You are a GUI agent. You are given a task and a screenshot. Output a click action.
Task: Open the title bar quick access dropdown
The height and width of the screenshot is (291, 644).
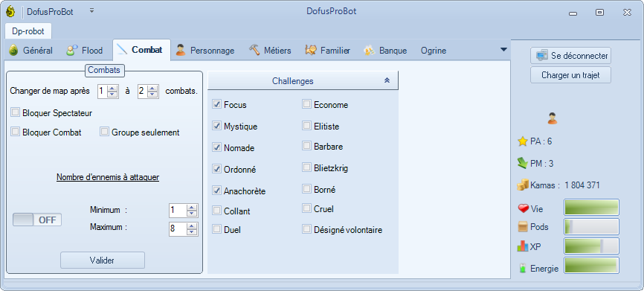point(91,11)
